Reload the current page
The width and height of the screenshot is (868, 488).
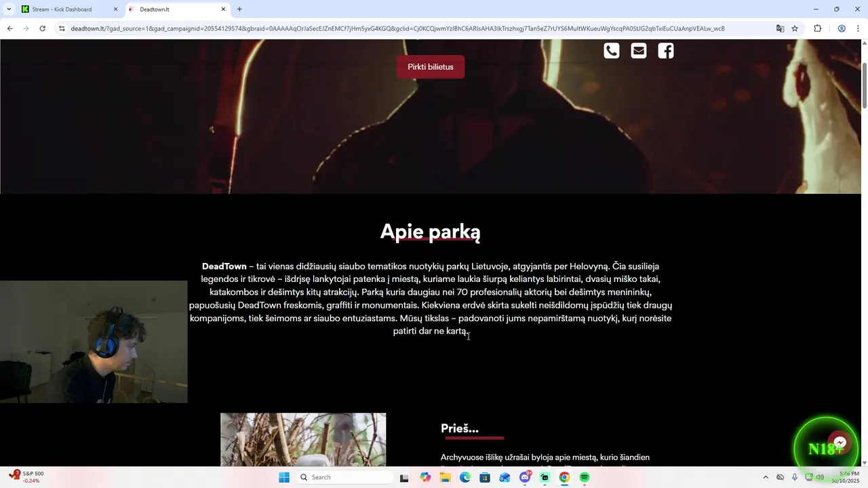coord(42,28)
